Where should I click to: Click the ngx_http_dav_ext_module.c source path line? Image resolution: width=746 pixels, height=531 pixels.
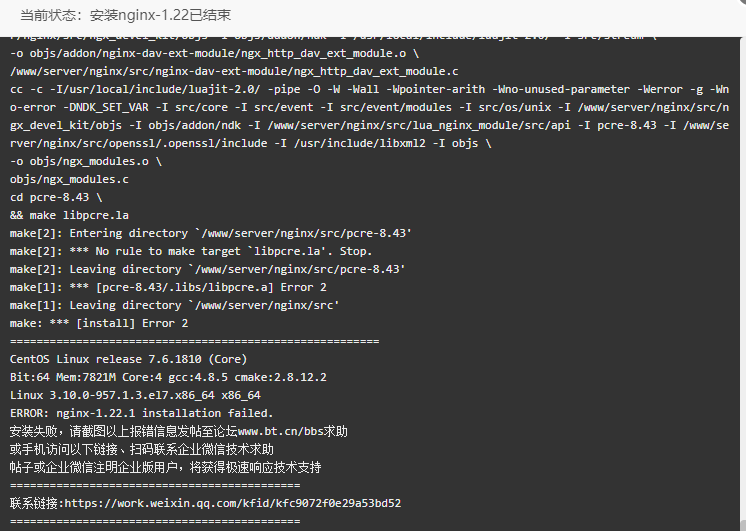point(234,71)
